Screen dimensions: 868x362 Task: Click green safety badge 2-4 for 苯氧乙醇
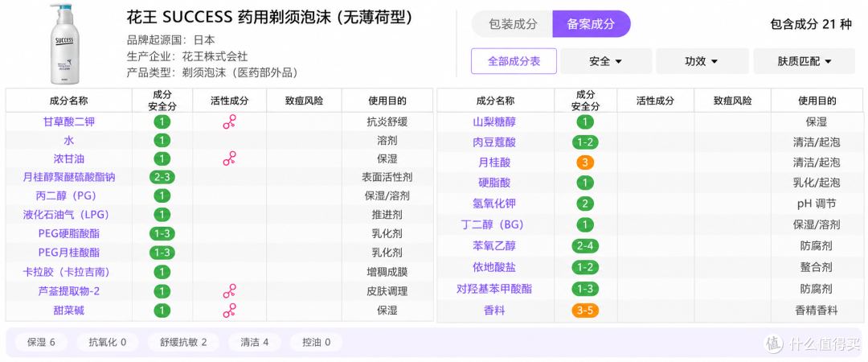coord(585,245)
